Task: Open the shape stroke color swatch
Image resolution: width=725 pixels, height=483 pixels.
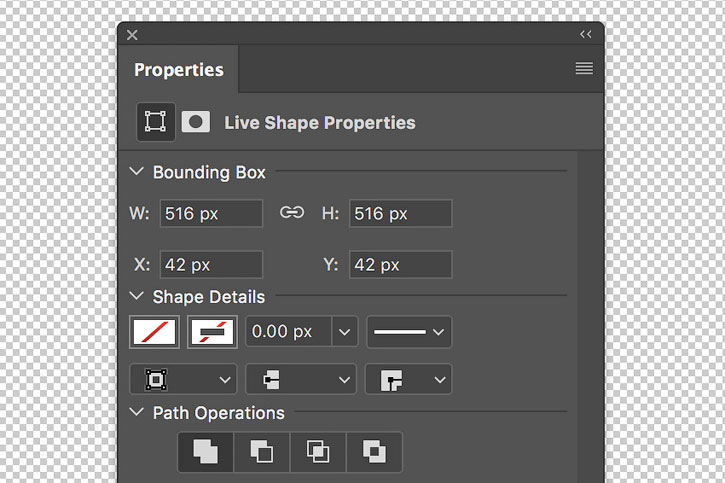Action: pyautogui.click(x=212, y=332)
